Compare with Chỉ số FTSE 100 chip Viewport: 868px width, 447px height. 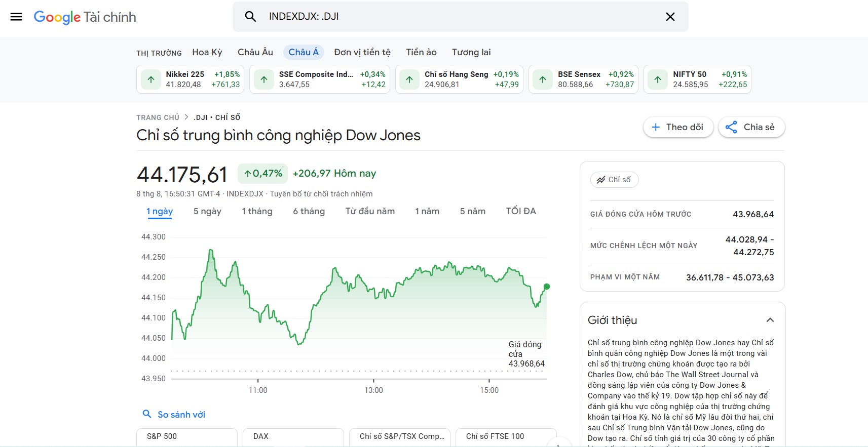tap(506, 437)
